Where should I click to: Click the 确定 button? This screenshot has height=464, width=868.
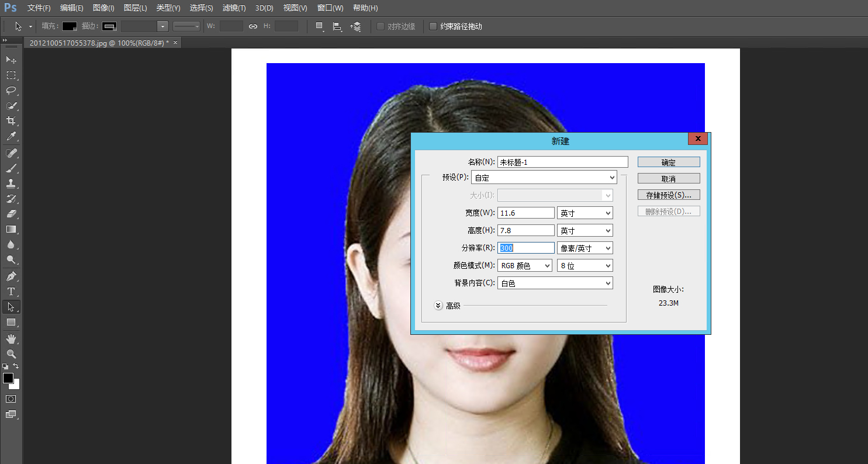coord(669,162)
